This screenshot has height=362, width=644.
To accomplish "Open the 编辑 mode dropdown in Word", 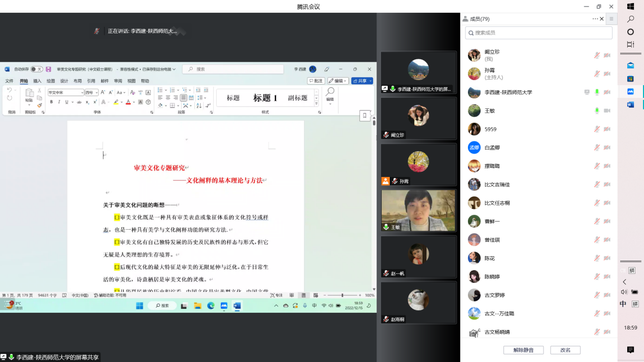I will [337, 81].
